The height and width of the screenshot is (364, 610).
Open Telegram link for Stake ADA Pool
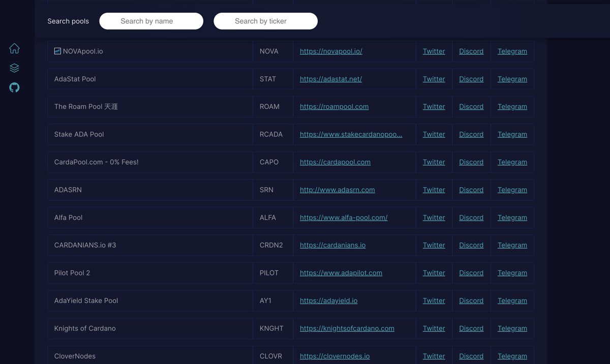click(512, 134)
